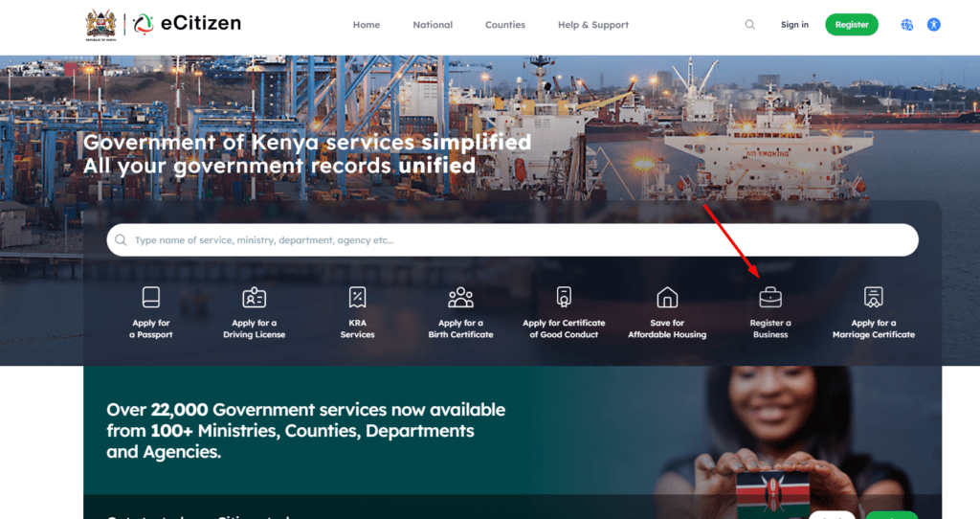
Task: Click 'KRA Services' label
Action: pyautogui.click(x=358, y=328)
